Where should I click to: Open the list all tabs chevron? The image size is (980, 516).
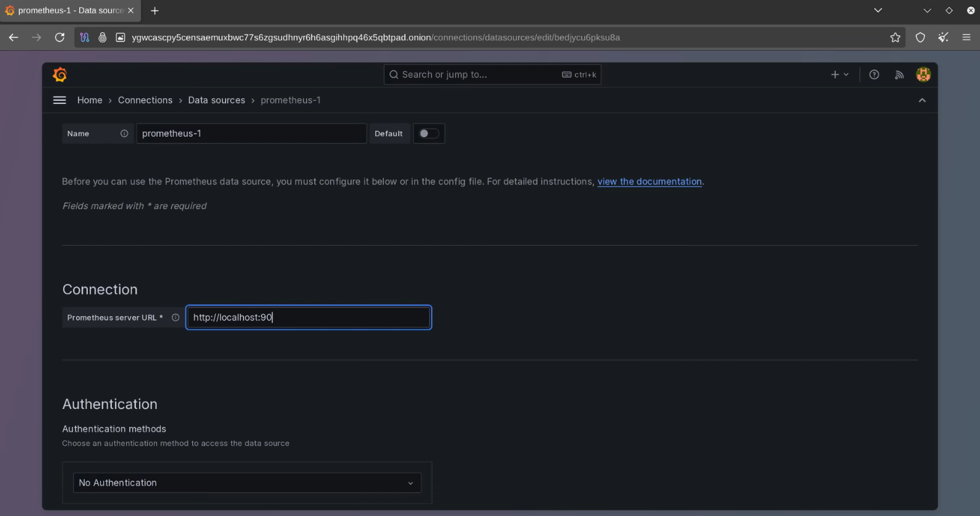pyautogui.click(x=878, y=11)
